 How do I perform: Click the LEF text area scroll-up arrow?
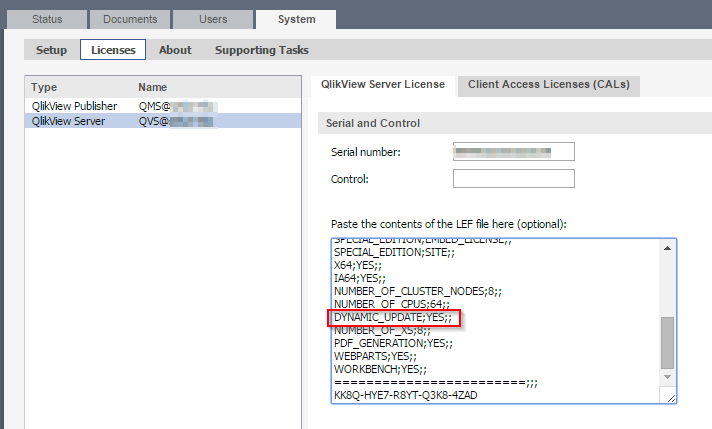(667, 248)
